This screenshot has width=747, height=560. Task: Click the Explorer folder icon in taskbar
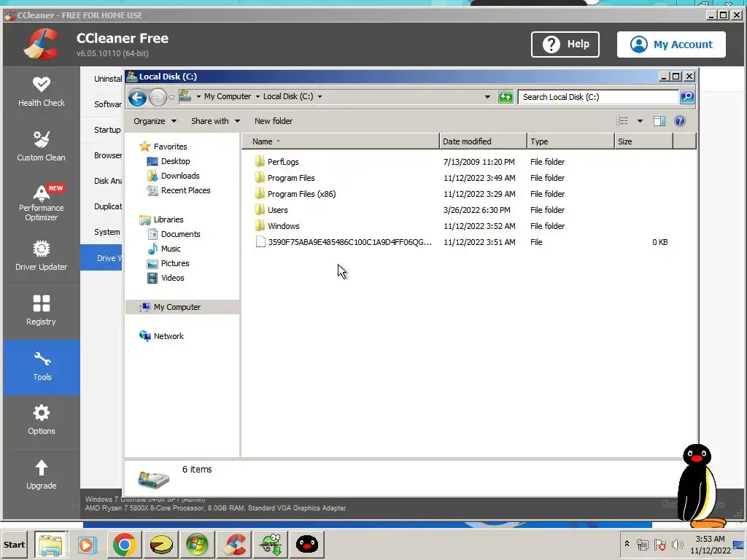click(51, 544)
